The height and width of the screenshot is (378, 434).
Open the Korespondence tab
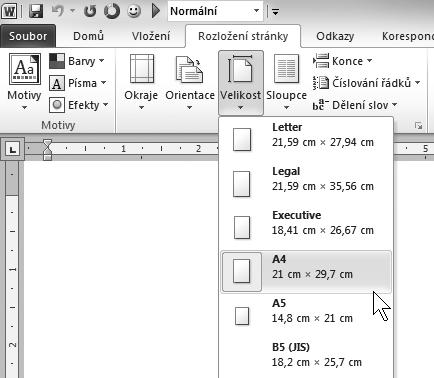407,36
